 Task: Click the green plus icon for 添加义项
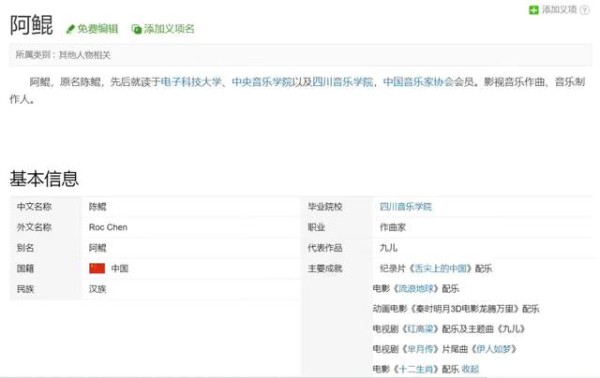(533, 10)
